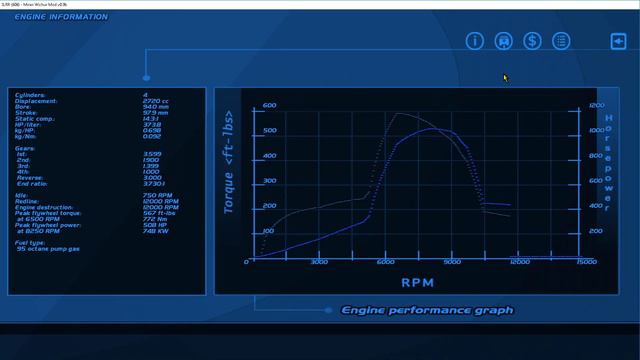Open the dollar sign pricing icon
This screenshot has width=640, height=360.
pyautogui.click(x=532, y=41)
